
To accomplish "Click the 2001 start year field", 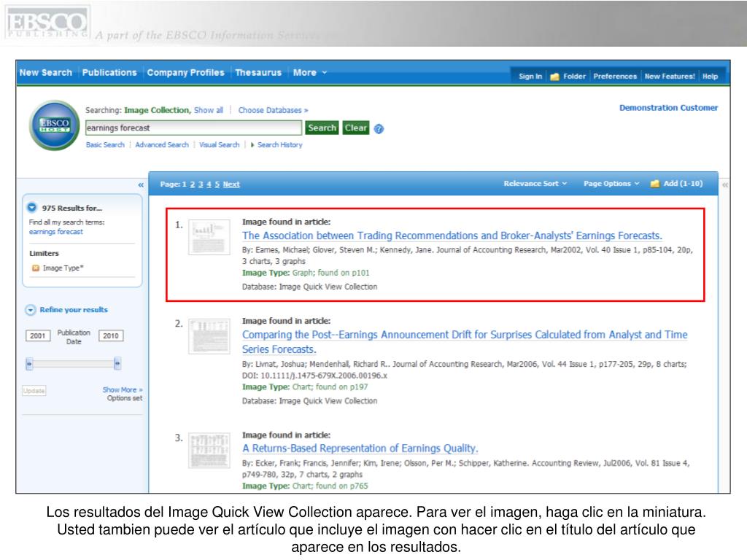I will point(38,335).
